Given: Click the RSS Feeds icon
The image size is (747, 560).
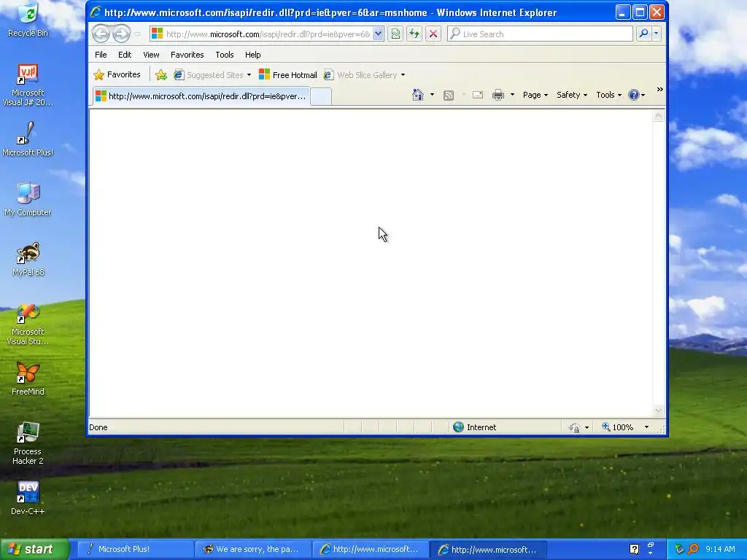Looking at the screenshot, I should point(449,96).
